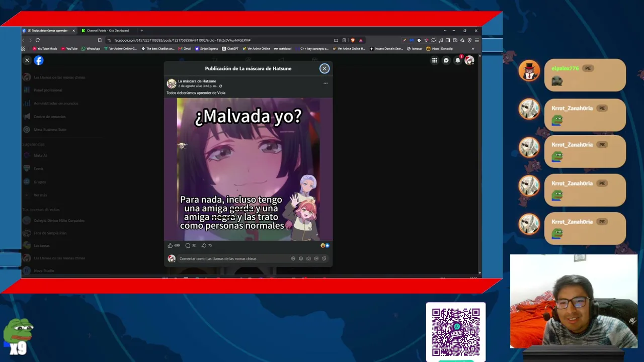The image size is (644, 362).
Task: Add a sticker to the comment
Action: pyautogui.click(x=324, y=258)
